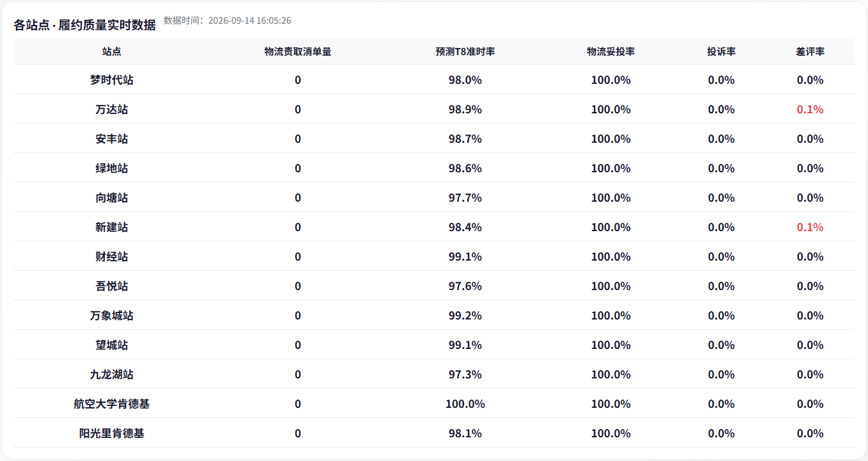Image resolution: width=868 pixels, height=461 pixels.
Task: Select the 航空大学肯德基 station name
Action: pos(112,404)
